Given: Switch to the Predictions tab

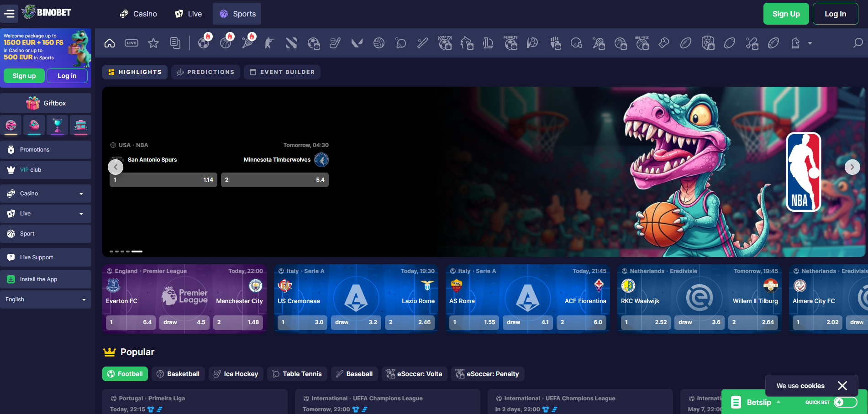Looking at the screenshot, I should coord(205,72).
